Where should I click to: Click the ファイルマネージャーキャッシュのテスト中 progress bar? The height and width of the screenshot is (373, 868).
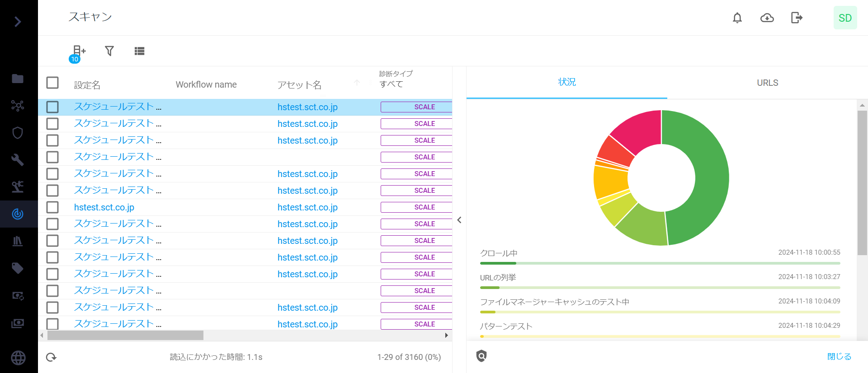pyautogui.click(x=660, y=312)
